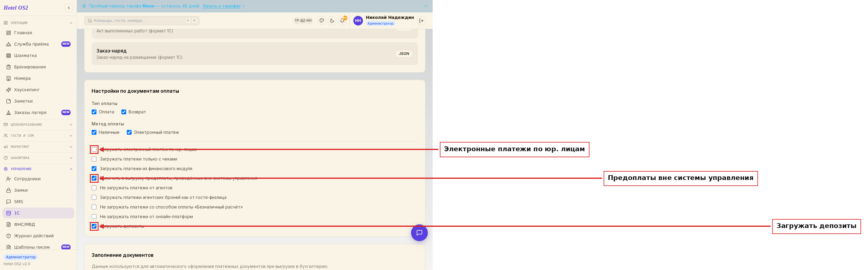Screen dimensions: 868x270
Task: Uncheck the Наличные payment method
Action: (94, 132)
